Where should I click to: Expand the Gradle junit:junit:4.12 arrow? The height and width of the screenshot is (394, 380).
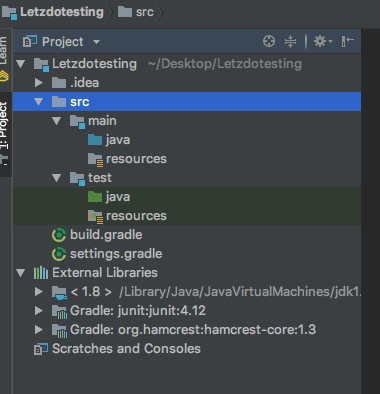pos(39,311)
